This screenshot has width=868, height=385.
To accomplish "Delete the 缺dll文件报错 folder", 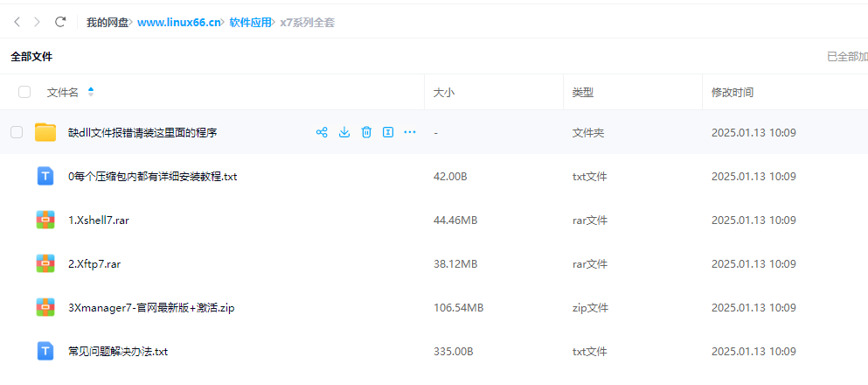I will click(x=366, y=132).
